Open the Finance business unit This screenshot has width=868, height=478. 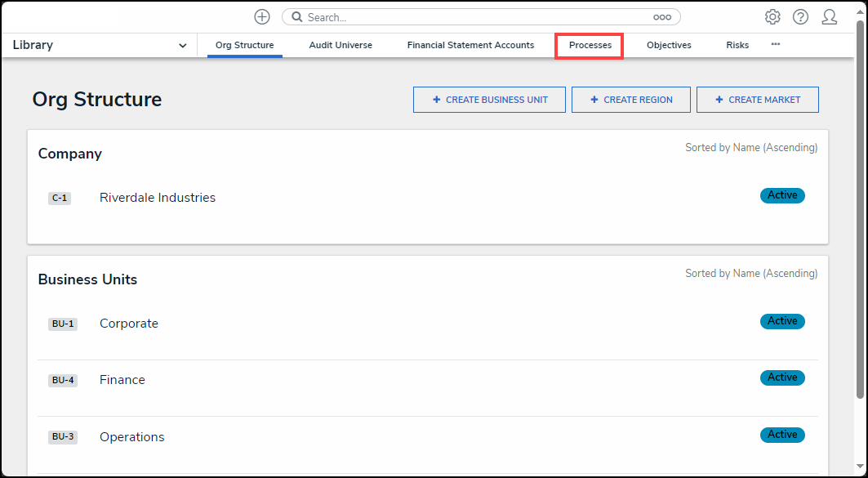click(x=122, y=380)
